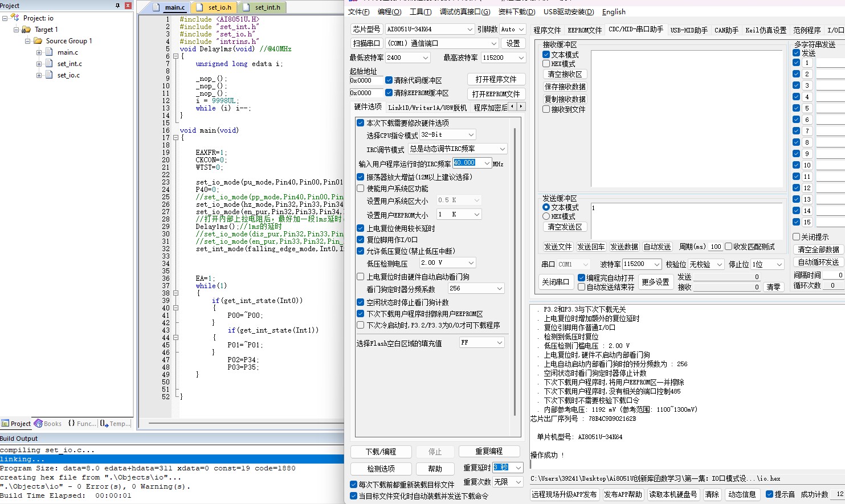The width and height of the screenshot is (845, 504).
Task: Toggle 编程完自动打开 checkbox
Action: 582,278
